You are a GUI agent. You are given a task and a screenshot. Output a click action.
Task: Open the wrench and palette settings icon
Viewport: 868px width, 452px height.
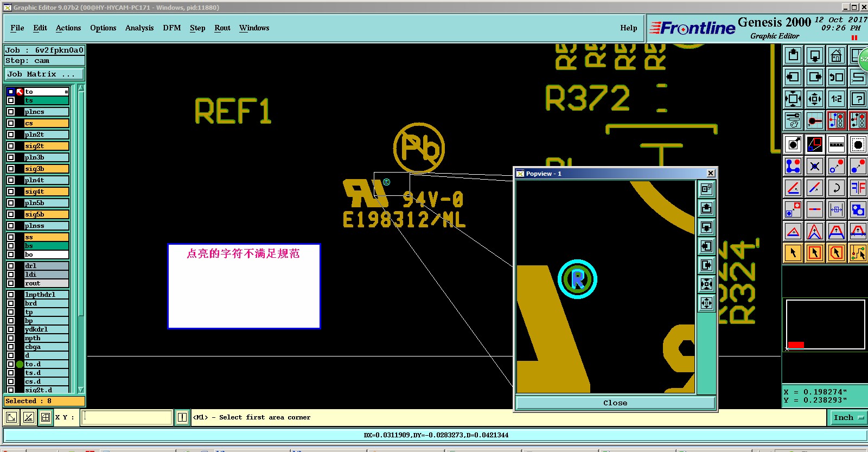click(793, 120)
